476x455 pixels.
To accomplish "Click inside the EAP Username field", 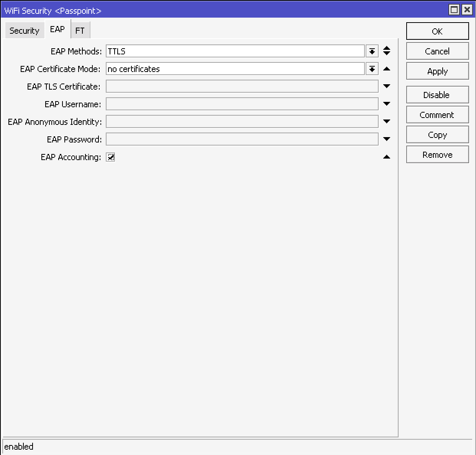I will pos(241,104).
